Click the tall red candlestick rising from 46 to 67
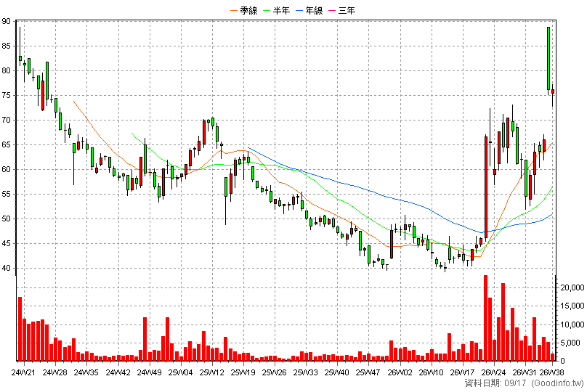587x392 pixels. tap(486, 187)
